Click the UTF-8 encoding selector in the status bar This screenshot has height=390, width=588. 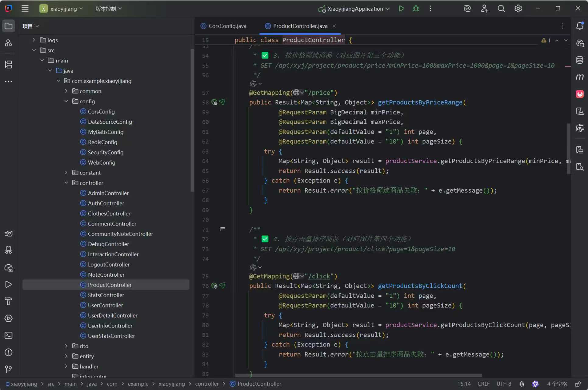coord(504,384)
